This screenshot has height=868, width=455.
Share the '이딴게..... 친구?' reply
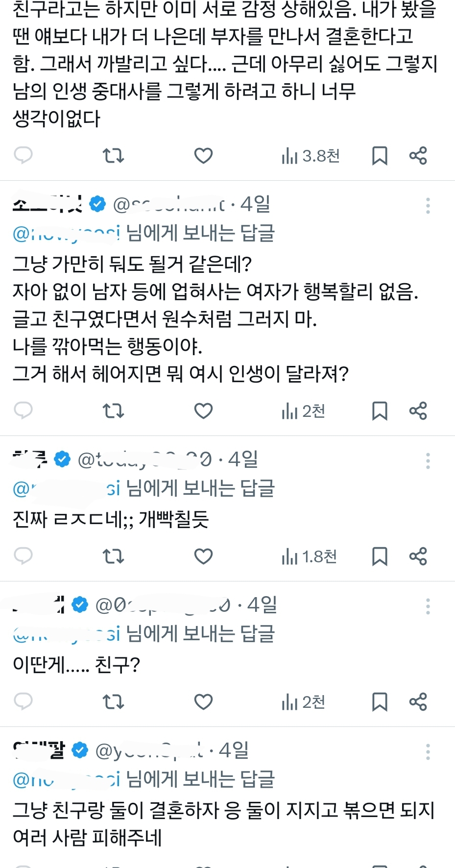[x=418, y=702]
